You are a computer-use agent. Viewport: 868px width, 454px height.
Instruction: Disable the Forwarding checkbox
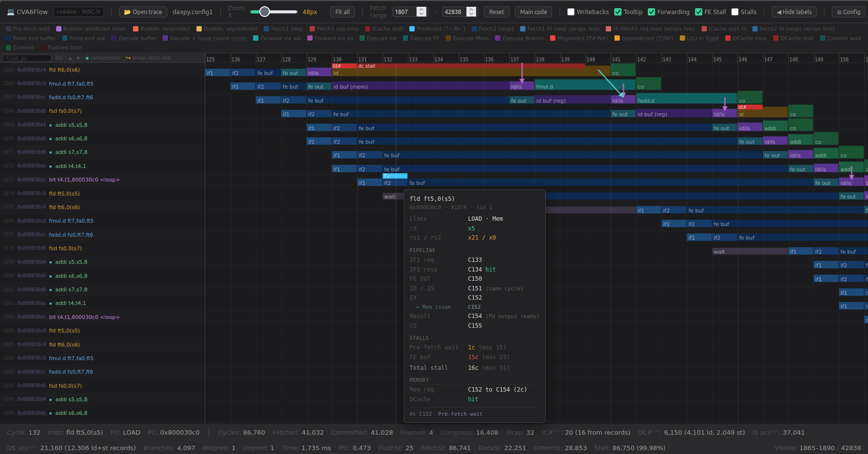click(651, 12)
